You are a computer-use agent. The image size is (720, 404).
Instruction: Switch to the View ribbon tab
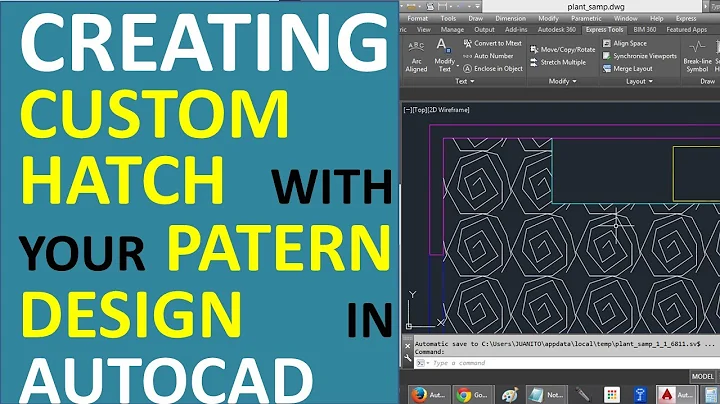[423, 29]
